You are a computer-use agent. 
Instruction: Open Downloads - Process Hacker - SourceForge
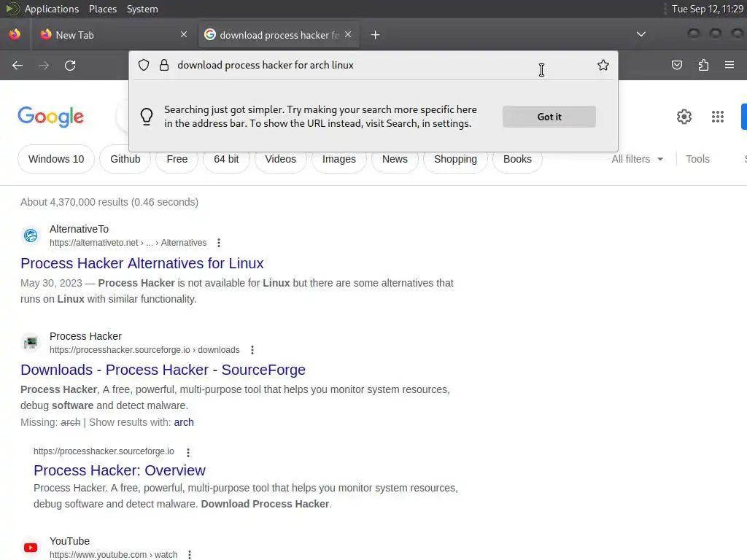pyautogui.click(x=163, y=370)
